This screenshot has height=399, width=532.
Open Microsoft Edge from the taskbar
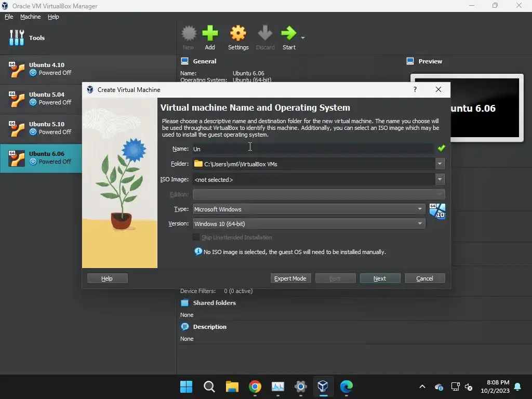347,387
